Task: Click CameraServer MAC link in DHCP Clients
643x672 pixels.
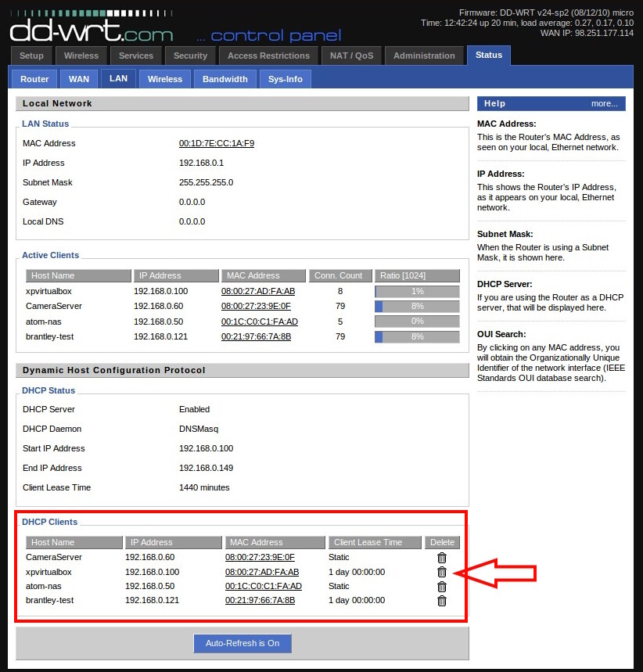Action: click(260, 557)
